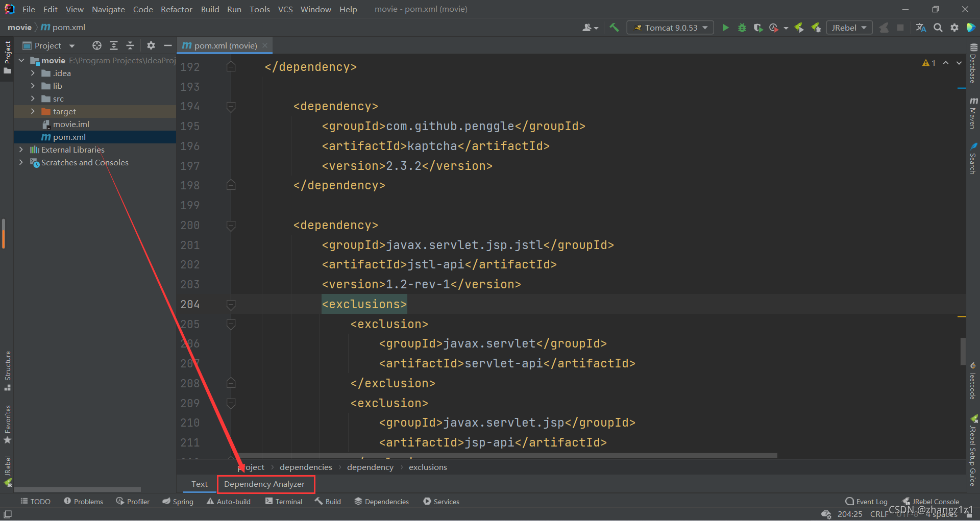Click the editor vertical scrollbar thumb
The image size is (980, 521).
(x=963, y=351)
